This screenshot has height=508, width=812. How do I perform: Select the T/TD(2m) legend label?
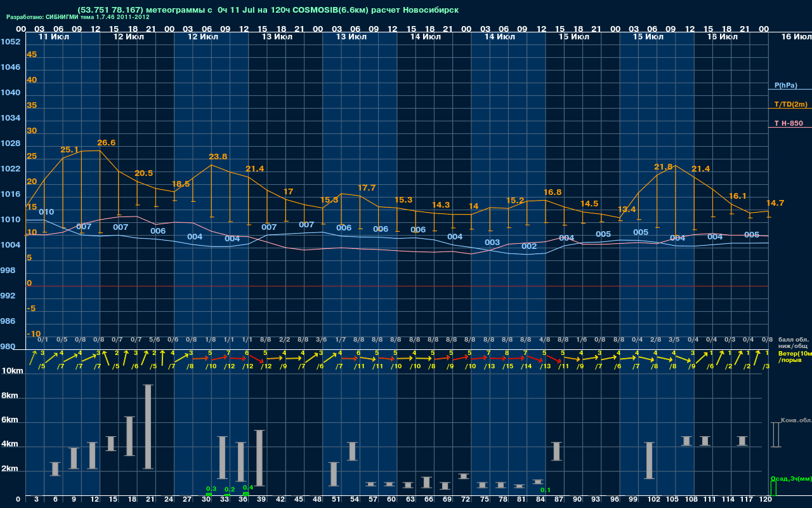click(790, 104)
